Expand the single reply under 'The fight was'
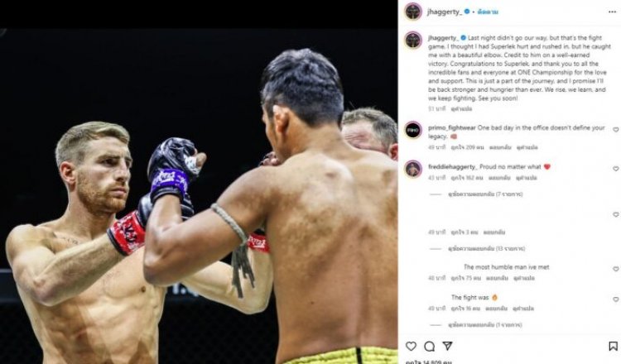621x364 pixels. click(484, 325)
